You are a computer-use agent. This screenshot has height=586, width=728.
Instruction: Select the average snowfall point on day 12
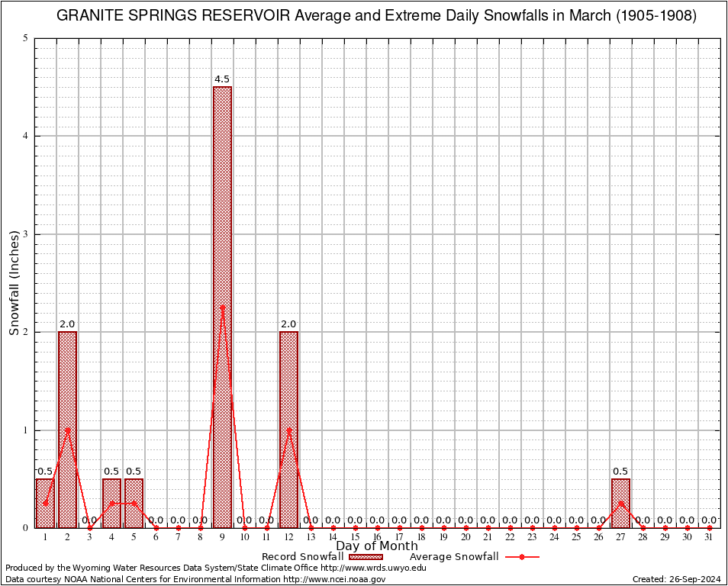pos(288,430)
